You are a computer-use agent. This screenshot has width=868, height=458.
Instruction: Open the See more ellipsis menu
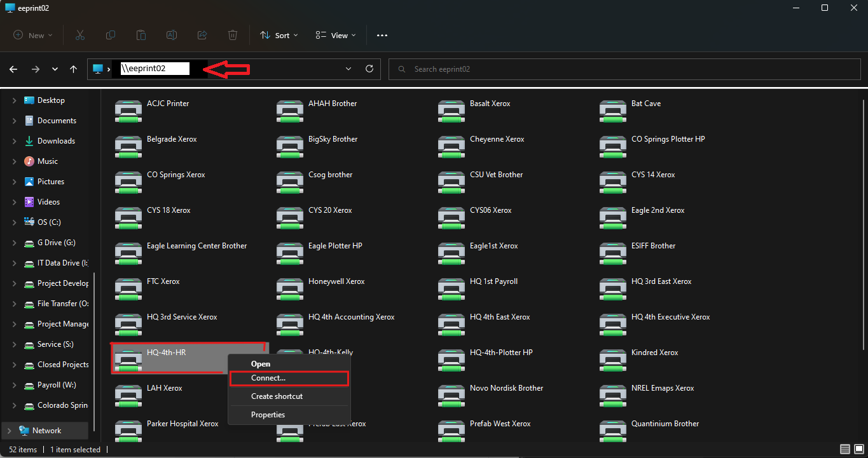click(382, 36)
